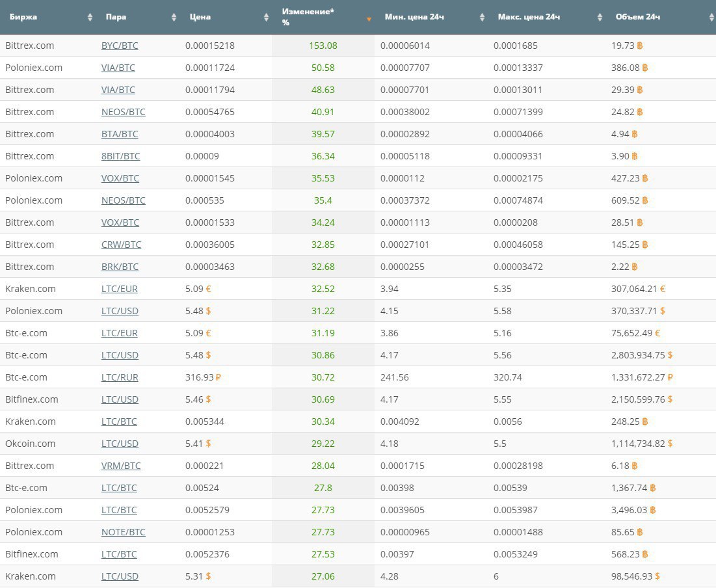Viewport: 716px width, 588px height.
Task: Sort table by Пара column arrows
Action: pos(174,18)
